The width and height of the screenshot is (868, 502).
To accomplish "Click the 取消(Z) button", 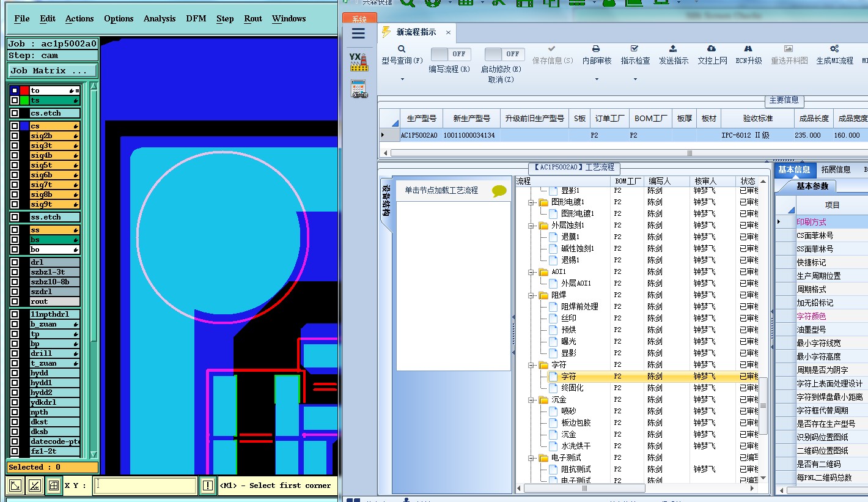I will pos(501,79).
